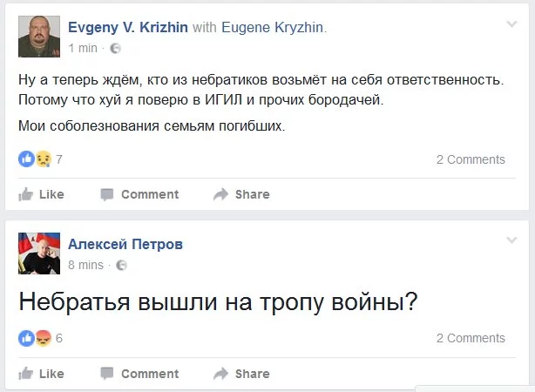
Task: Click the thumbs-up Like icon under Evgeny's post
Action: click(27, 194)
